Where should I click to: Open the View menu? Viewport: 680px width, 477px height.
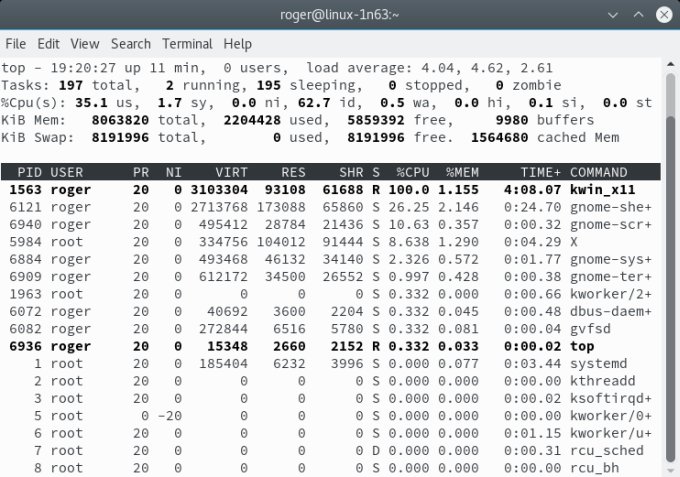[x=85, y=44]
